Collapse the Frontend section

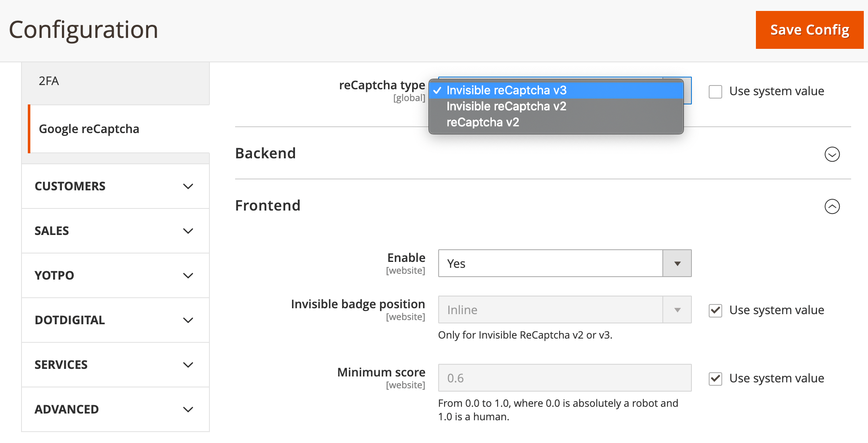coord(831,206)
